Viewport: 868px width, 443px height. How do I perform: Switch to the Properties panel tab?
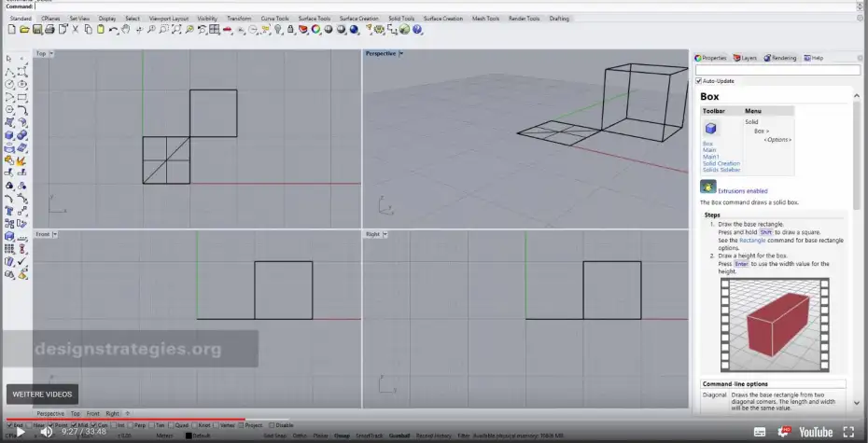click(x=711, y=58)
